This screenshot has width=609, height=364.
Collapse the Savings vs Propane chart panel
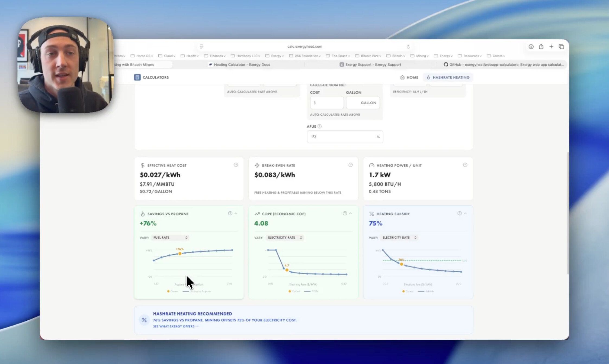tap(236, 213)
